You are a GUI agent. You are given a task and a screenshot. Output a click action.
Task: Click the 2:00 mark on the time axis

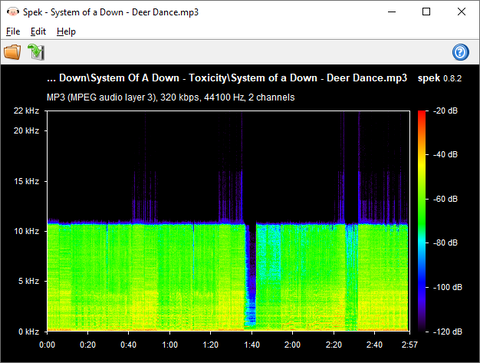click(292, 345)
